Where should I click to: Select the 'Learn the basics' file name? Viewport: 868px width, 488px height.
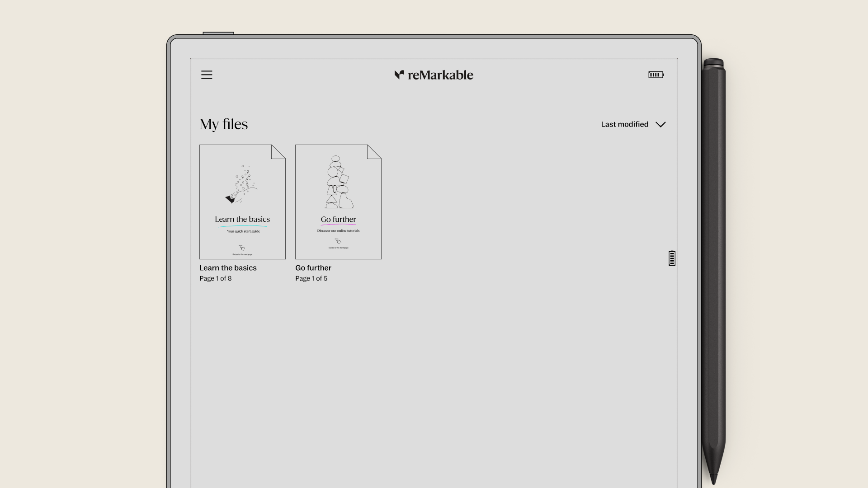pos(228,268)
